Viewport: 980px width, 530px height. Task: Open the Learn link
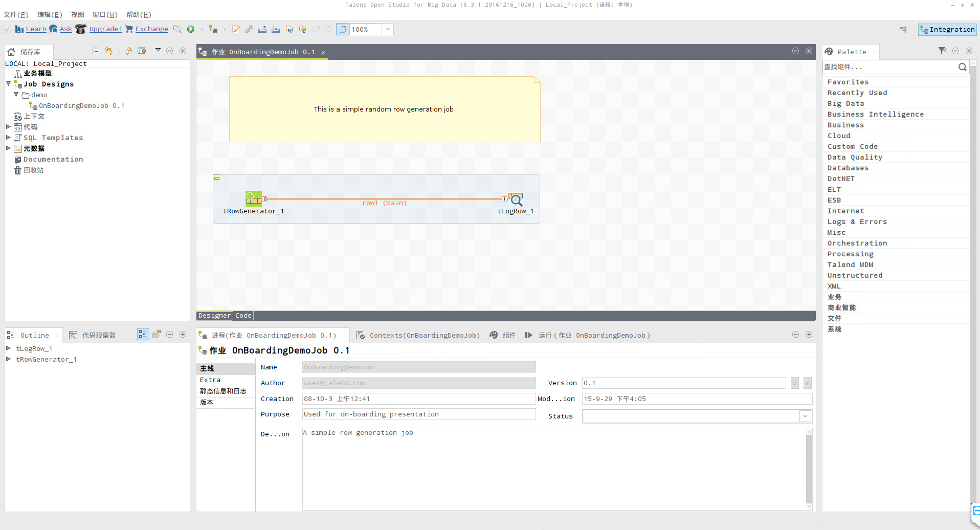[36, 29]
